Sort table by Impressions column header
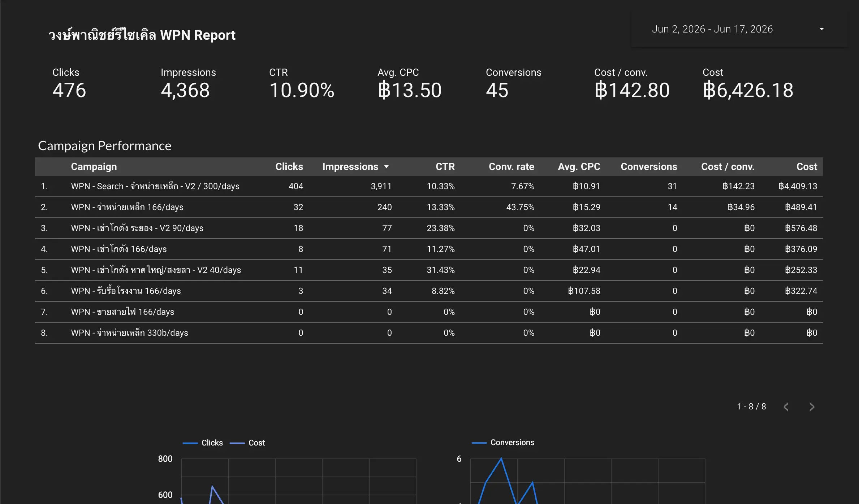 [x=350, y=167]
